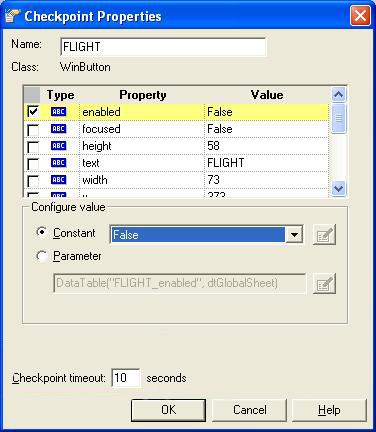Click the ABC type icon for width
Image resolution: width=376 pixels, height=432 pixels.
[x=58, y=180]
